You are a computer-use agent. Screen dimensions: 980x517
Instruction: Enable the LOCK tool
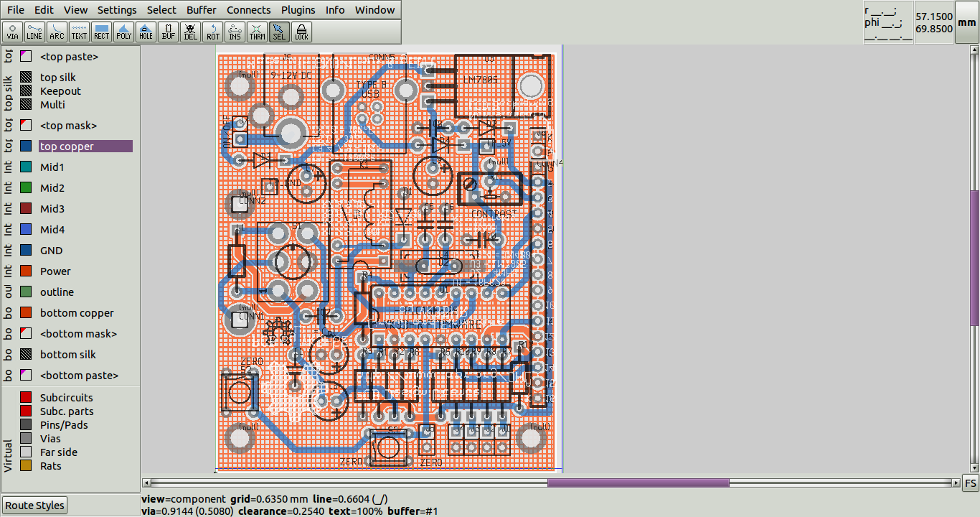(301, 32)
